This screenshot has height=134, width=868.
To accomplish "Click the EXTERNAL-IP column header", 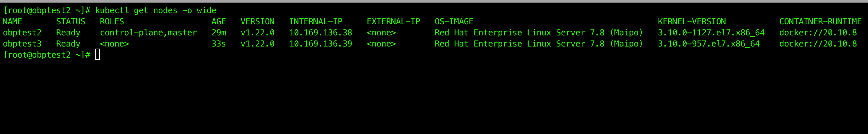I will [393, 22].
